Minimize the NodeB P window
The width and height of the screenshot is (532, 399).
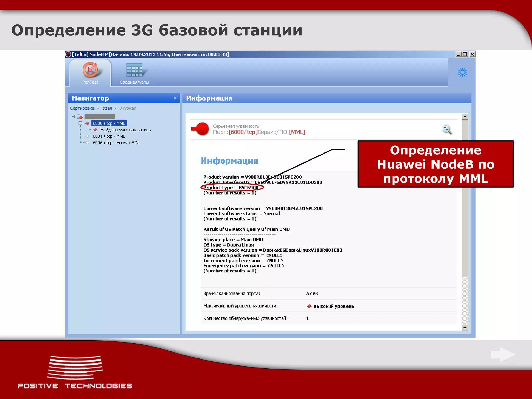(x=458, y=54)
